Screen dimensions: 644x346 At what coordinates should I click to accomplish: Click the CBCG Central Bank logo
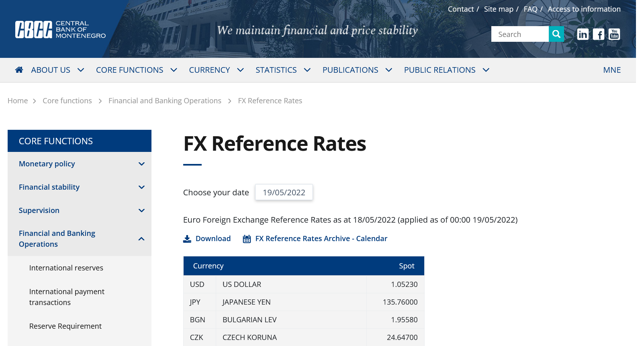60,29
